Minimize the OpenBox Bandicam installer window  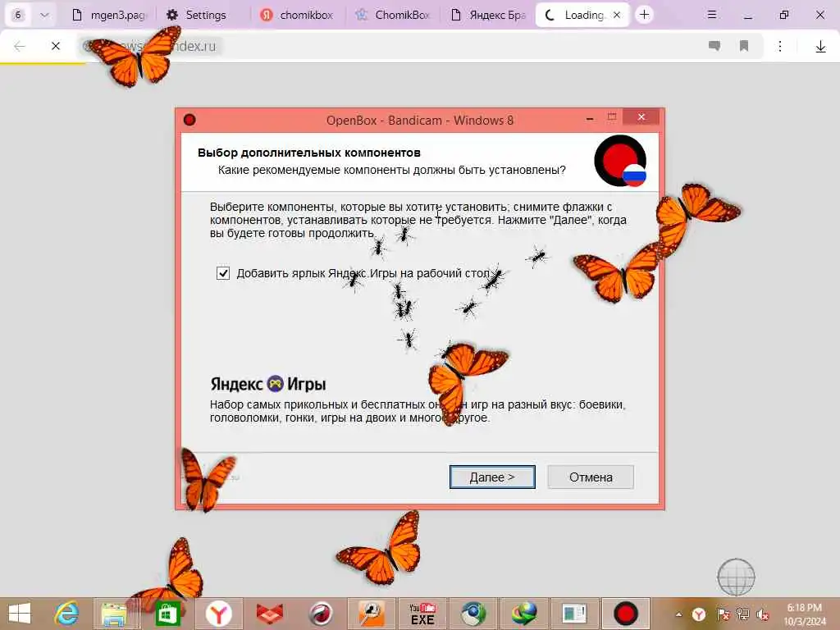(590, 118)
